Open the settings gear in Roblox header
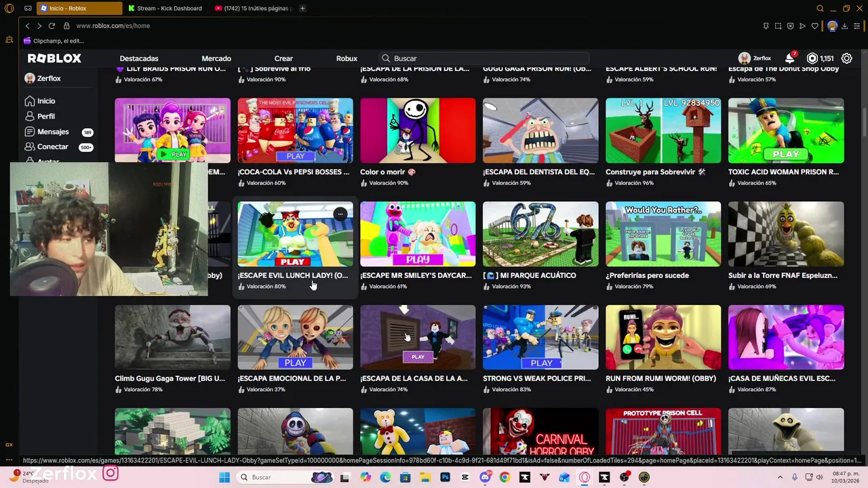Screen dimensions: 868x488 [x=847, y=58]
